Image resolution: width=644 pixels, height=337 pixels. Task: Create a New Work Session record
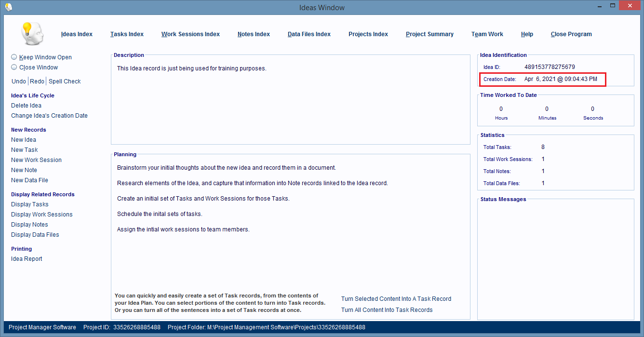36,160
